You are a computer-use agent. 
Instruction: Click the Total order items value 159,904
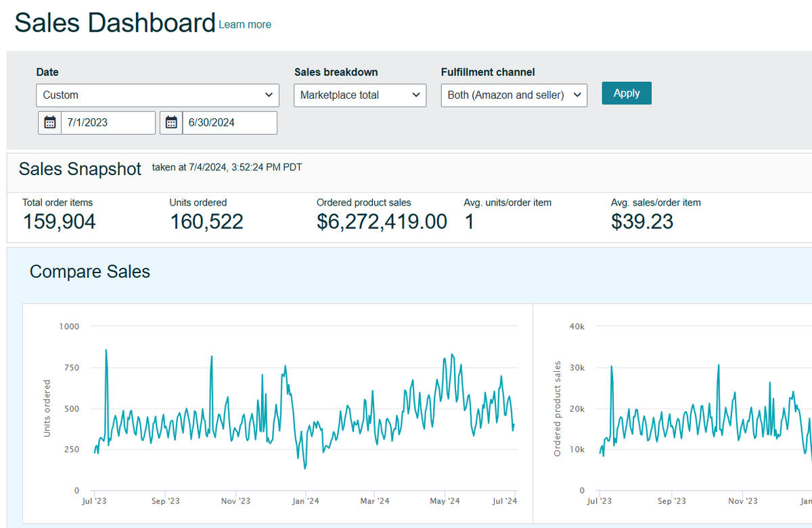point(60,222)
